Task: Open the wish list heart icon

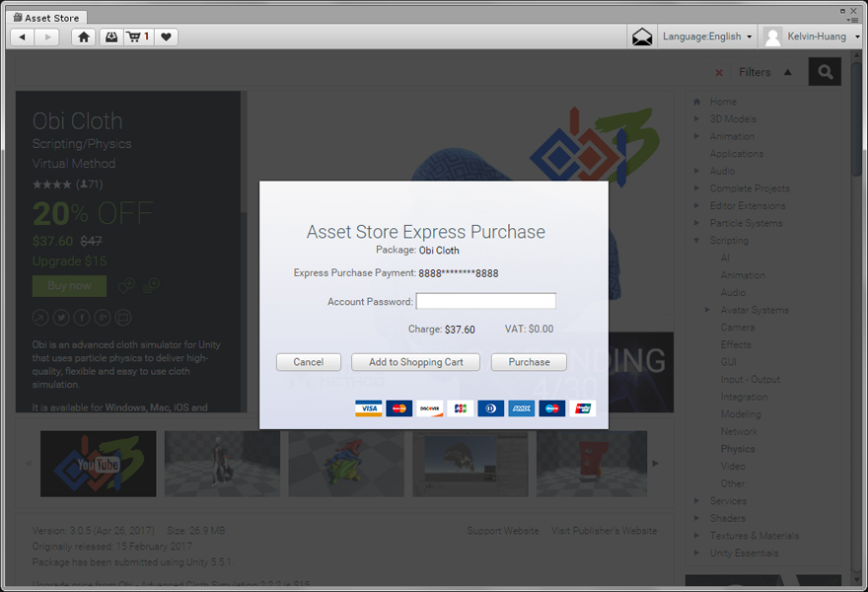Action: 166,37
